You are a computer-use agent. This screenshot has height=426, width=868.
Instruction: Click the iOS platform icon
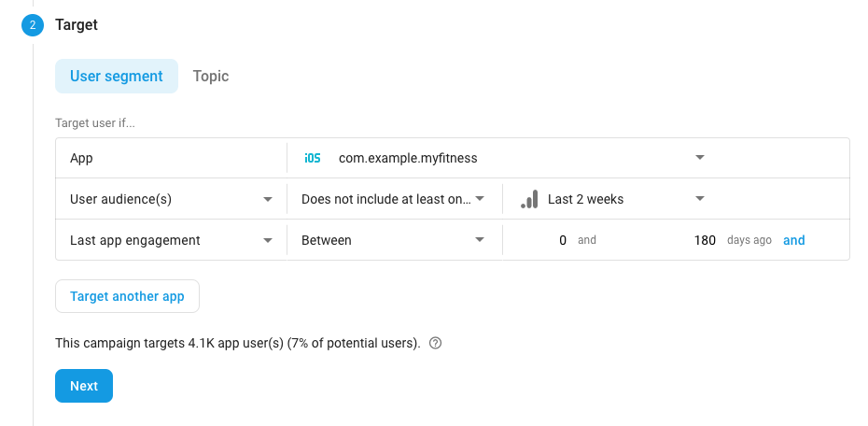point(313,159)
